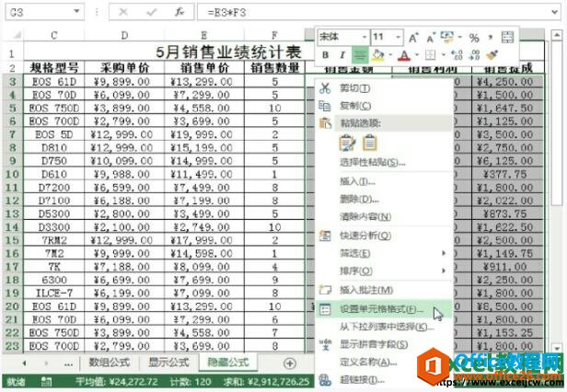Toggle Percent Style formatting
567x392 pixels.
pyautogui.click(x=474, y=37)
